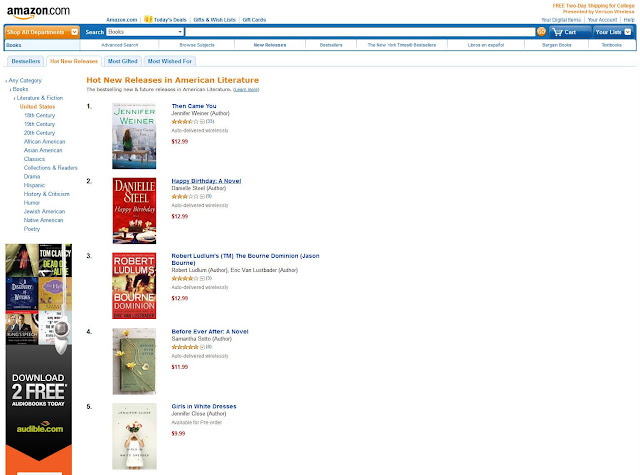The height and width of the screenshot is (475, 640).
Task: Switch to the Bestsellers tab
Action: [26, 61]
